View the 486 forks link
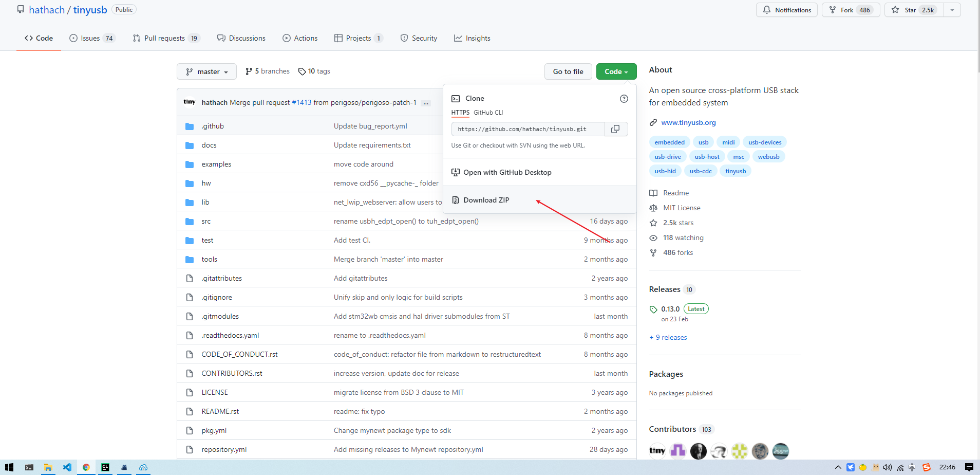Viewport: 980px width, 475px height. point(671,253)
